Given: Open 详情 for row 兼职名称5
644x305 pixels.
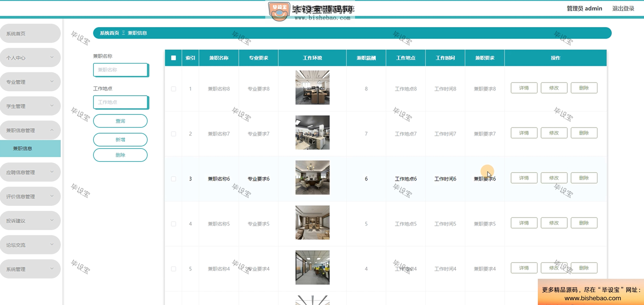Looking at the screenshot, I should 524,223.
